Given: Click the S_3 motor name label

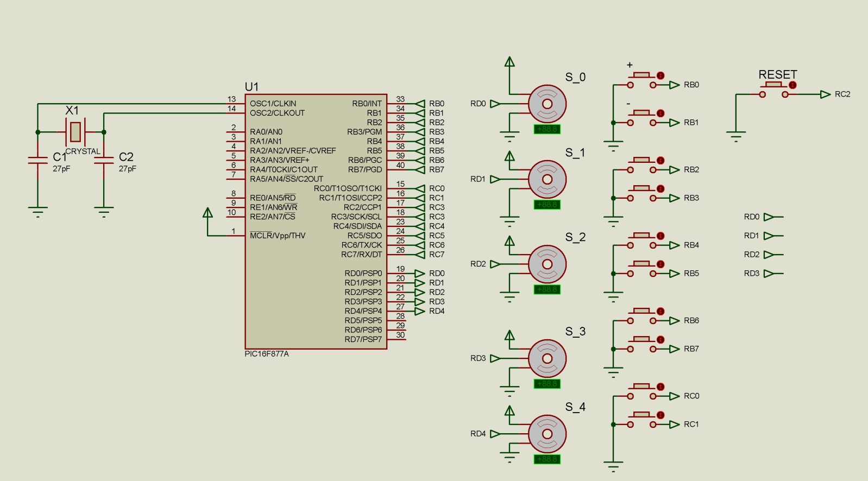Looking at the screenshot, I should (x=575, y=332).
